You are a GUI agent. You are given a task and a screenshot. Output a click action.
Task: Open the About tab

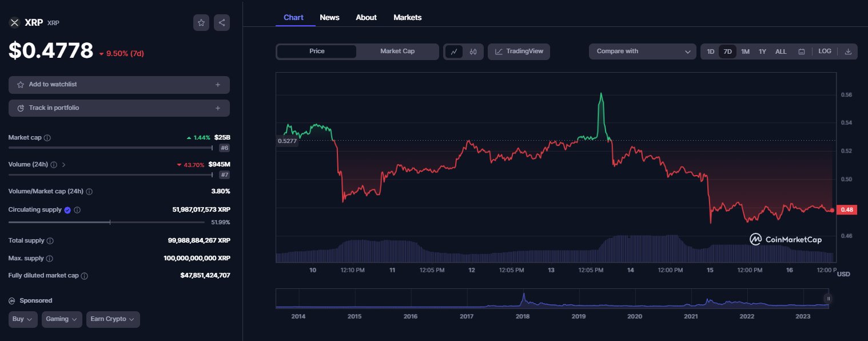[366, 18]
